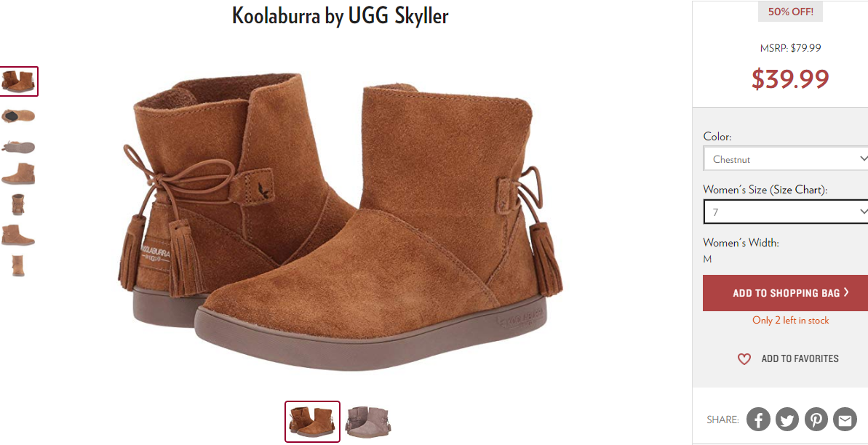Select the chestnut color swatch thumbnail
Image resolution: width=868 pixels, height=445 pixels.
point(312,421)
